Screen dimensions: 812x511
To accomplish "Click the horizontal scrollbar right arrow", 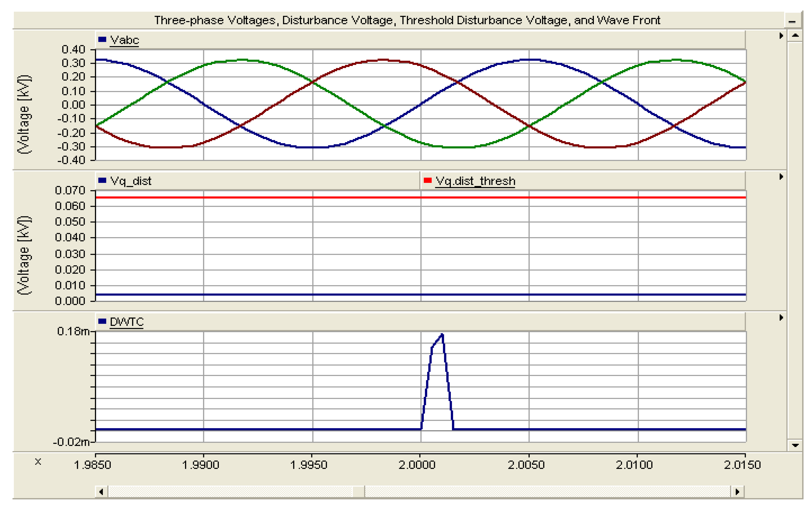I will [737, 492].
